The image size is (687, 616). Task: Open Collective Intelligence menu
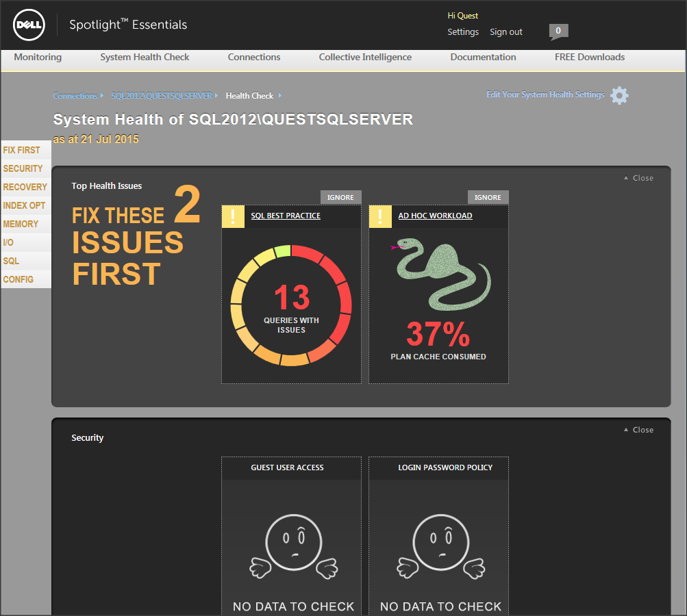point(365,57)
